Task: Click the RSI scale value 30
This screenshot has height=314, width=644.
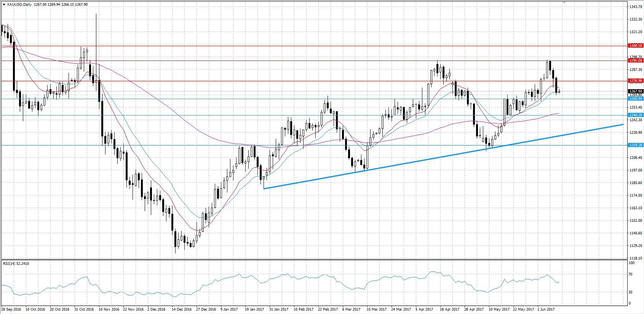Action: pyautogui.click(x=631, y=292)
